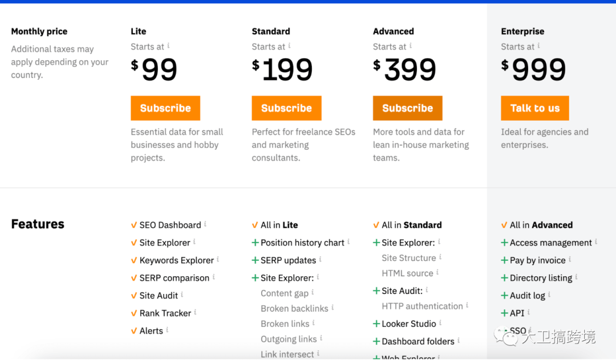
Task: Click the SERP updates feature item
Action: click(x=288, y=260)
